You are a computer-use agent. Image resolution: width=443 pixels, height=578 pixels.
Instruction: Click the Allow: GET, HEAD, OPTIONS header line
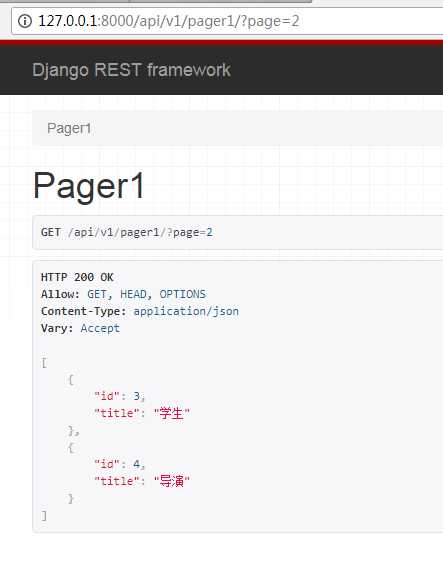point(123,294)
